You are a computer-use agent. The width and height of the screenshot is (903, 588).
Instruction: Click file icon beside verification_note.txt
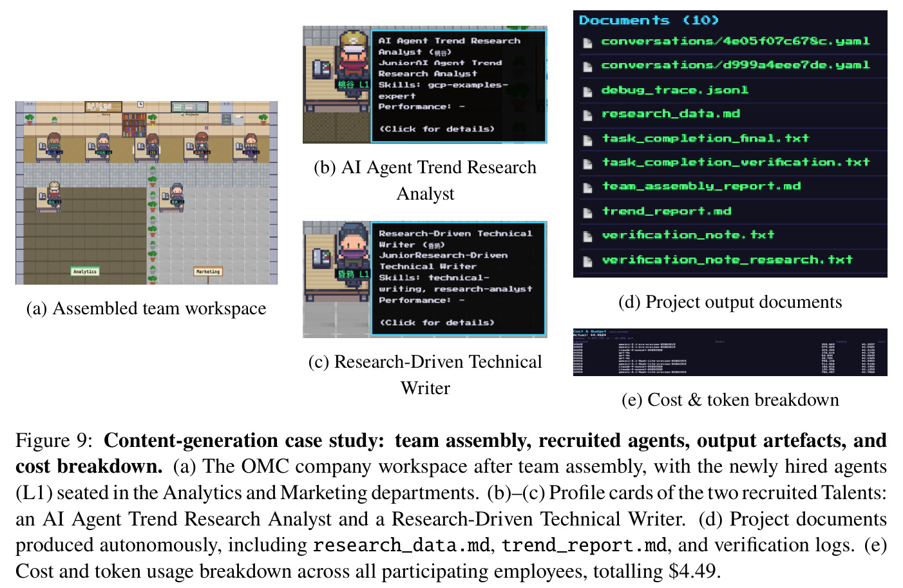click(x=587, y=236)
